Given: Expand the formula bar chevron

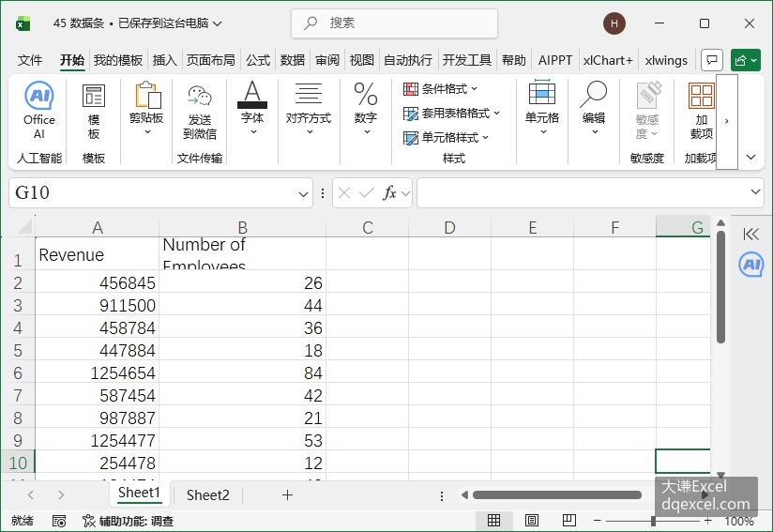Looking at the screenshot, I should point(755,191).
